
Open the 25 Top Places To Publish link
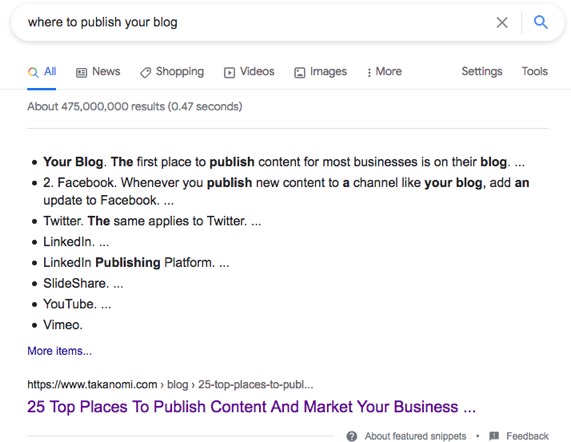pos(251,407)
